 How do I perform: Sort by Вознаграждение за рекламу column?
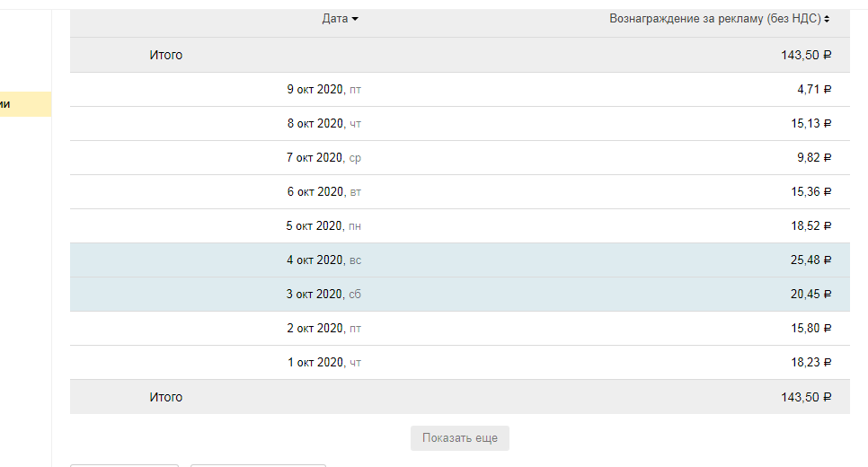[714, 18]
